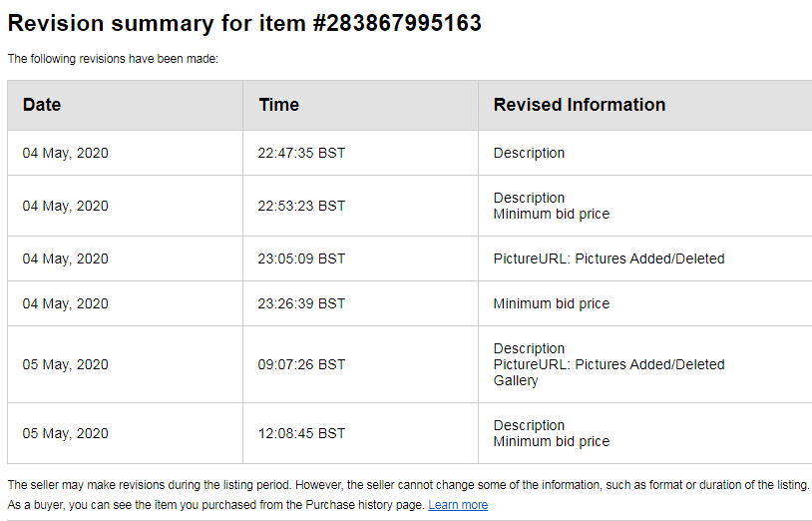
Task: Select the 12:08:45 BST time cell
Action: point(301,433)
